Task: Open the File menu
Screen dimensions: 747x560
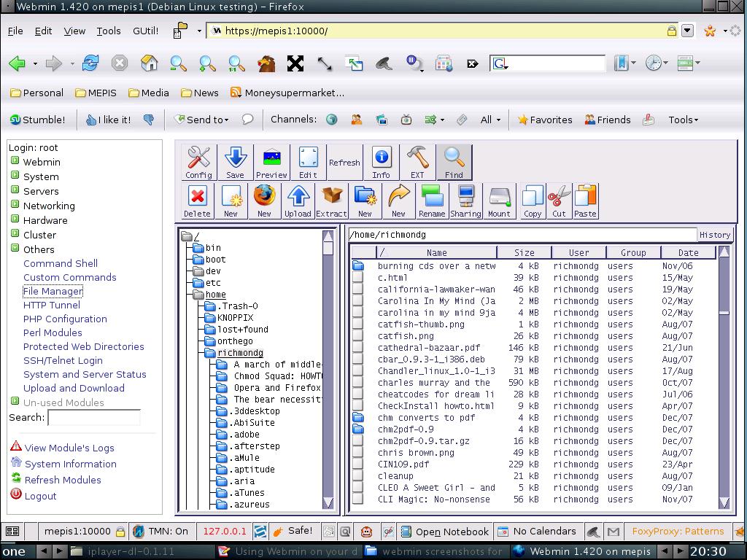Action: coord(15,31)
